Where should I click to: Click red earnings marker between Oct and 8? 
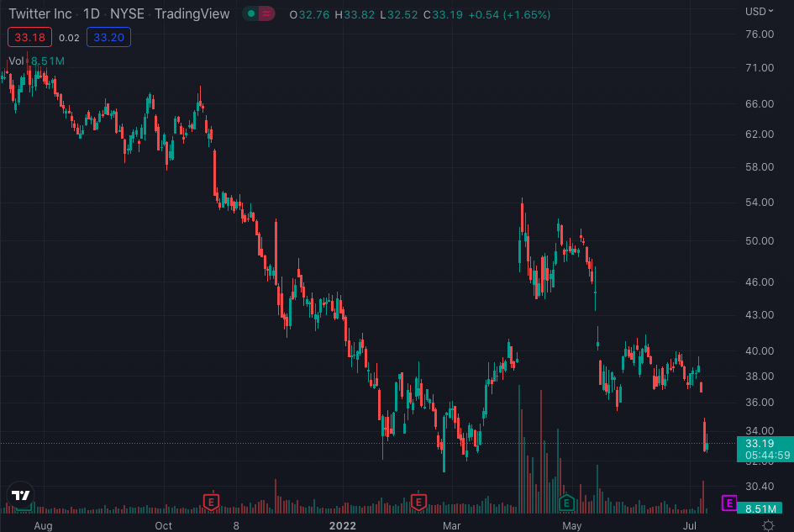211,502
